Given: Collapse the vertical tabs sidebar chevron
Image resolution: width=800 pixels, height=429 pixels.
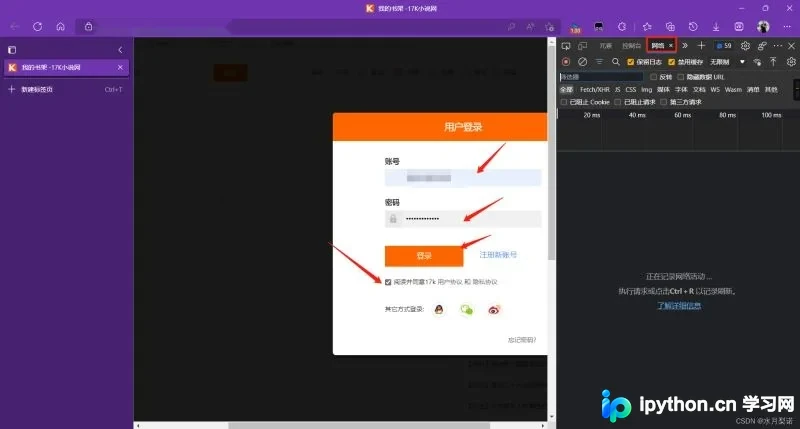Looking at the screenshot, I should pos(120,50).
